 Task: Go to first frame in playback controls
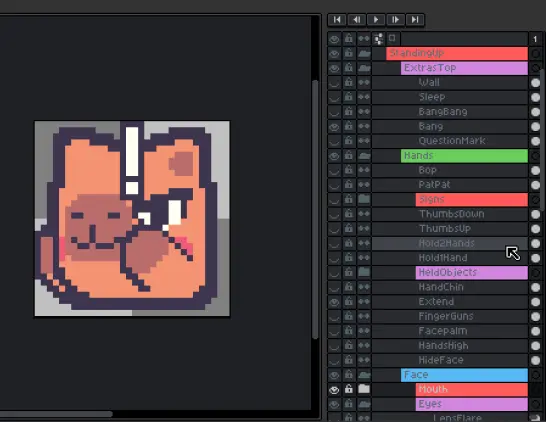click(337, 20)
